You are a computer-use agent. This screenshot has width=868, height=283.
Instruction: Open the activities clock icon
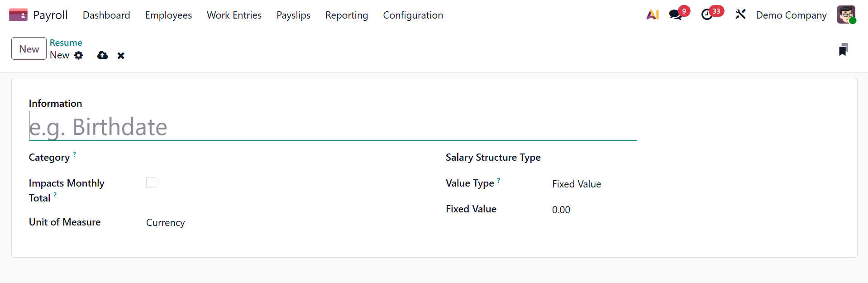(707, 15)
